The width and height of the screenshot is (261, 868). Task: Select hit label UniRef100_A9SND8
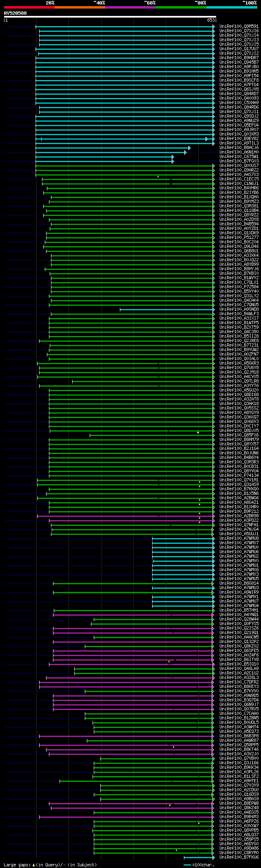coord(239,309)
